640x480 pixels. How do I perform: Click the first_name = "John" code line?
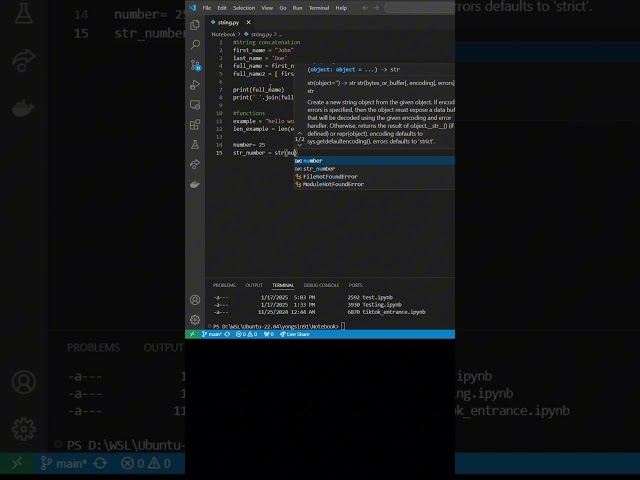point(263,50)
